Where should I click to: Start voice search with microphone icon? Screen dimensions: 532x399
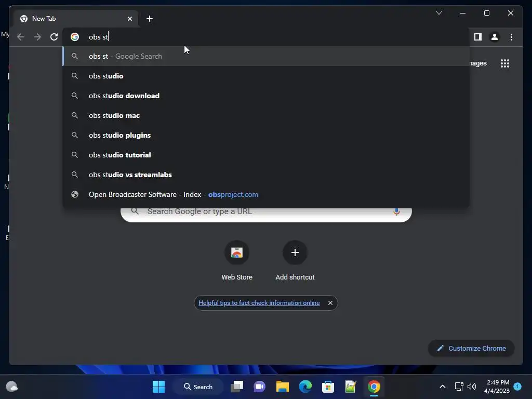(x=396, y=212)
